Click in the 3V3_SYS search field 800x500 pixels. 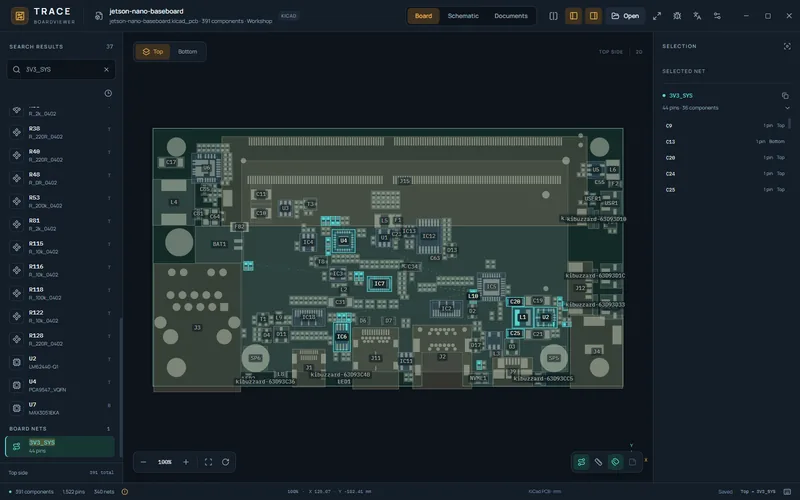coord(61,69)
